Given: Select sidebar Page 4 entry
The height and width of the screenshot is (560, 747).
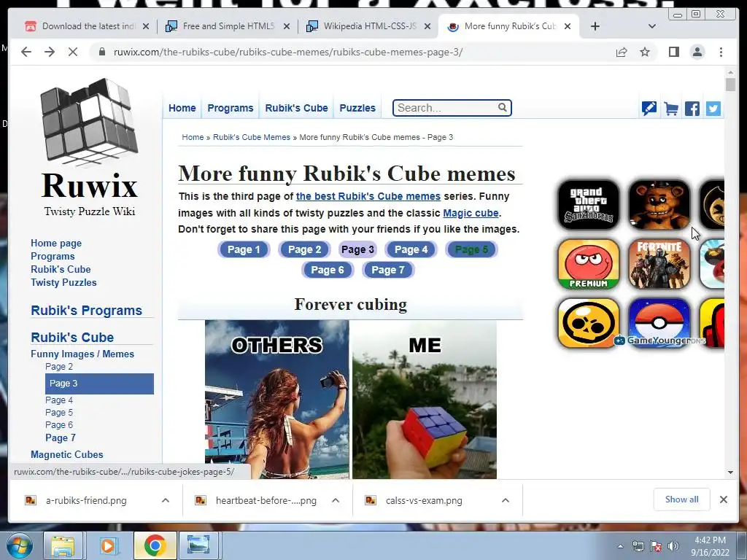Looking at the screenshot, I should coord(59,400).
